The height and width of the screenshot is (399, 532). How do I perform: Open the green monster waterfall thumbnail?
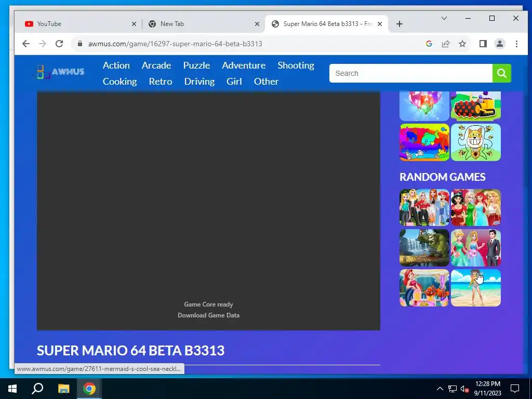(x=424, y=248)
